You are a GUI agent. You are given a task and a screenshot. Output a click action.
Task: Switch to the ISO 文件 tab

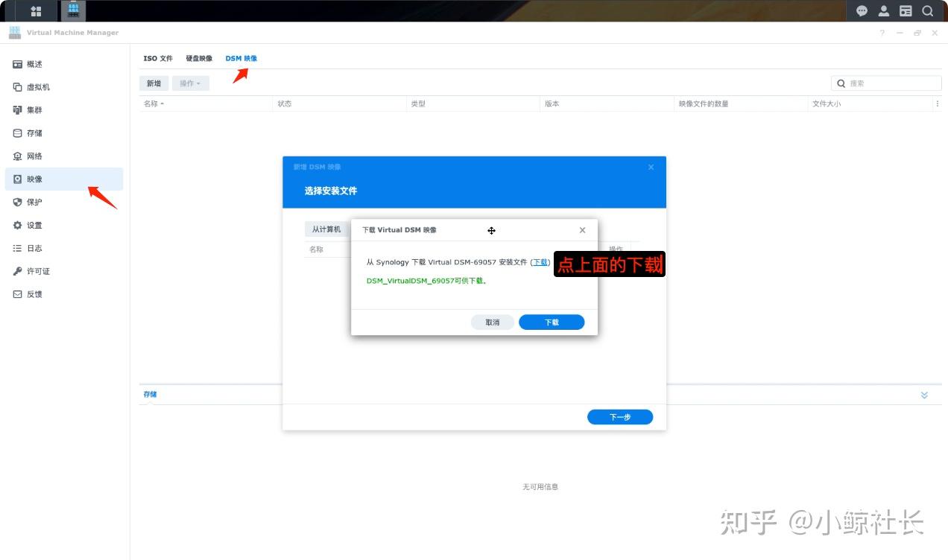[x=158, y=58]
